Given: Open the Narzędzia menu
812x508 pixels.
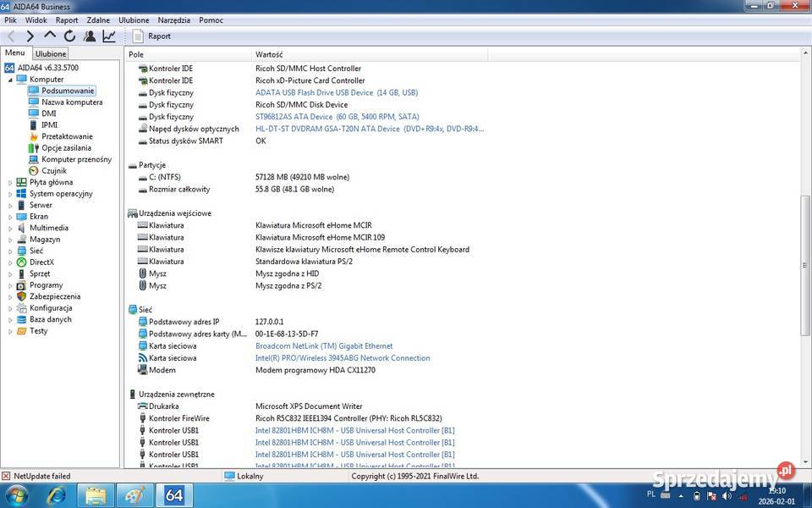Looking at the screenshot, I should (173, 19).
